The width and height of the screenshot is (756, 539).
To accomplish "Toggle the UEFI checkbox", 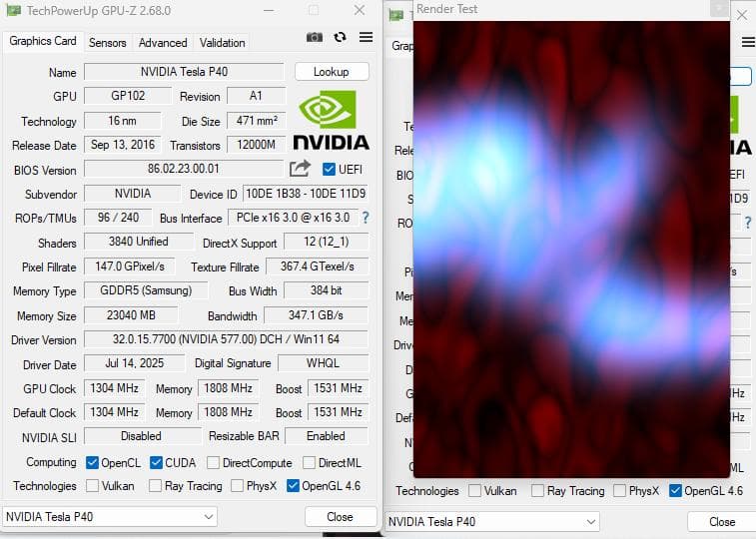I will [x=329, y=169].
